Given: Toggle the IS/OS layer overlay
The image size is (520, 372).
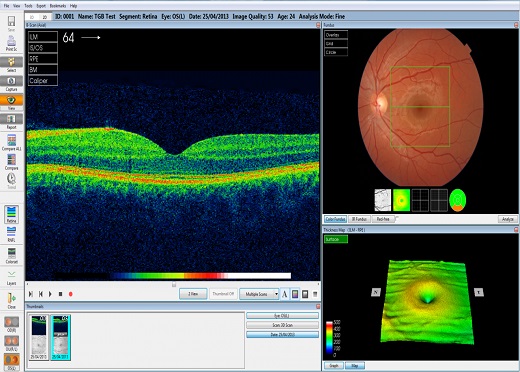Looking at the screenshot, I should point(43,48).
